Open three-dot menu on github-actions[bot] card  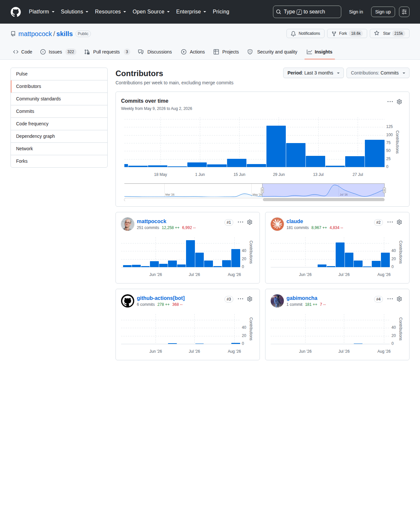241,299
